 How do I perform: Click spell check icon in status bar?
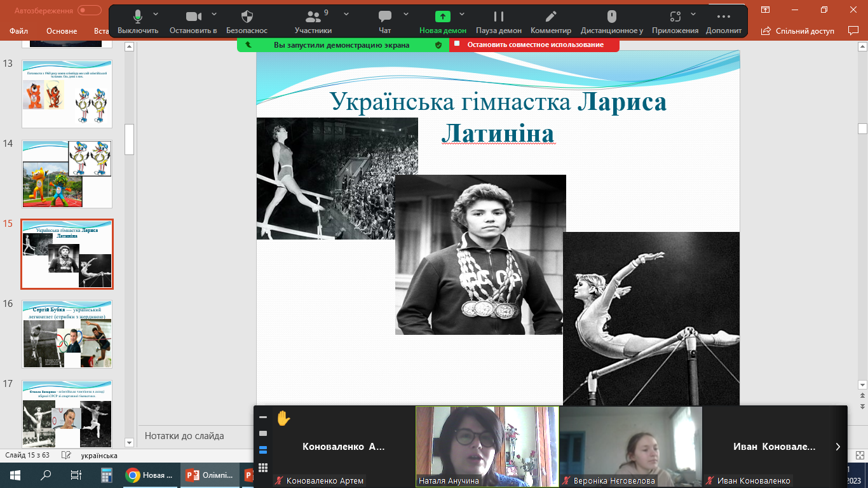(x=65, y=456)
